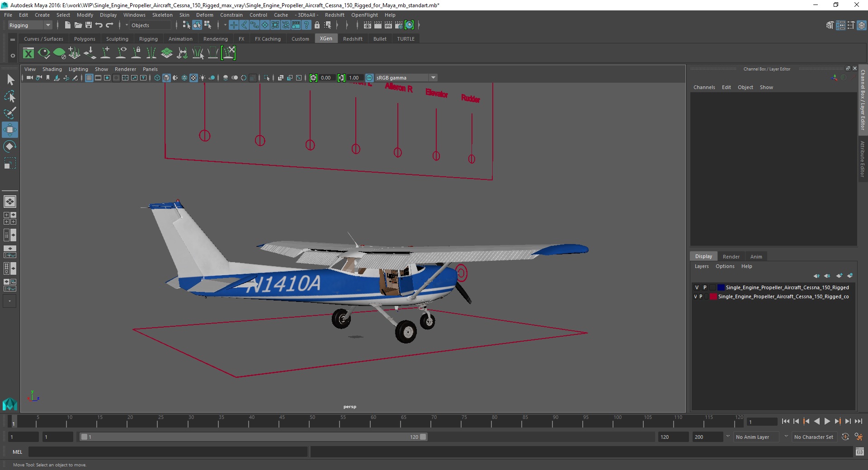
Task: Click the smooth shade all cube icon
Action: coord(166,78)
